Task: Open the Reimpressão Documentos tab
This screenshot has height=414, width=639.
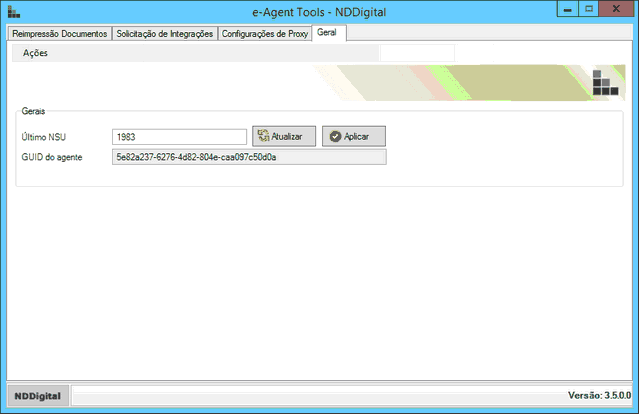Action: coord(59,33)
